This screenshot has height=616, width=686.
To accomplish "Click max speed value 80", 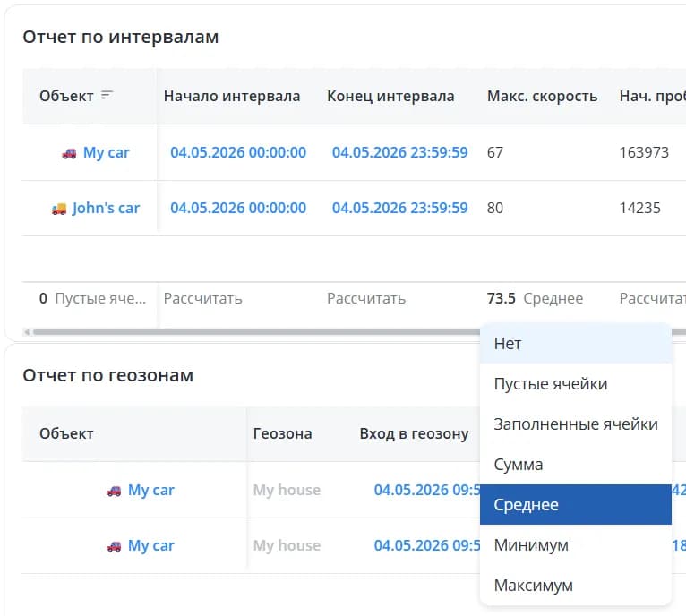I will pos(495,208).
